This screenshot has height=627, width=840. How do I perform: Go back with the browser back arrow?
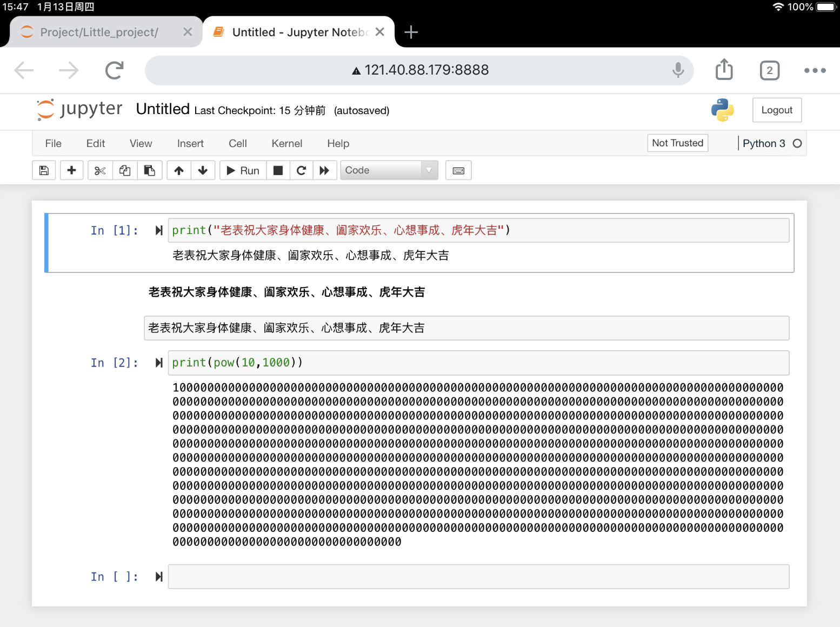coord(24,70)
